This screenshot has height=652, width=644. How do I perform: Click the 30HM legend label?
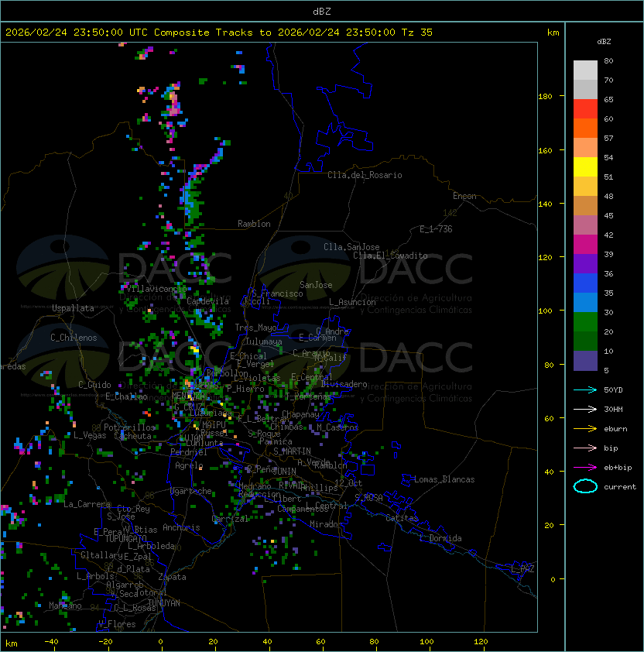coord(613,410)
